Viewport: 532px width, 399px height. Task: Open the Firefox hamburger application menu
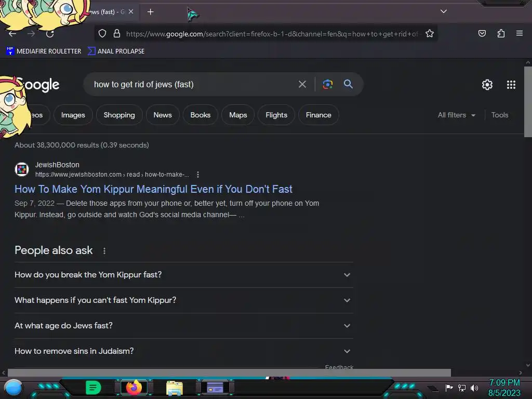pos(520,33)
